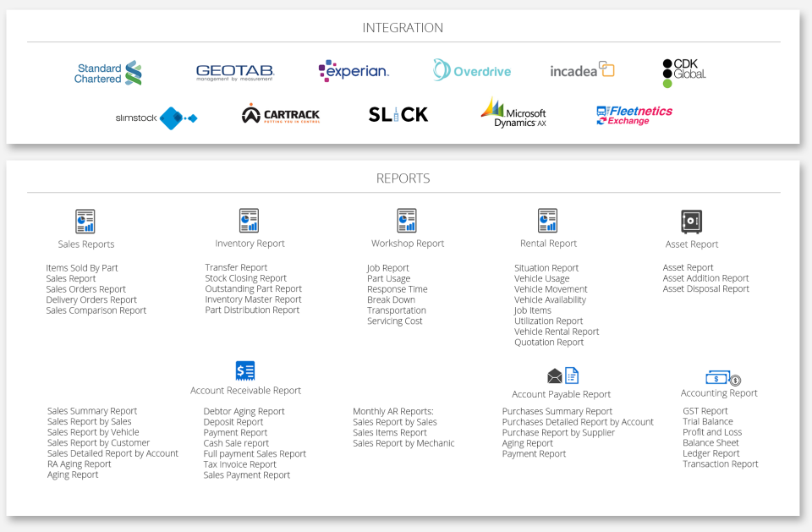The image size is (812, 532).
Task: Open the Workshop Report icon
Action: coord(407,220)
